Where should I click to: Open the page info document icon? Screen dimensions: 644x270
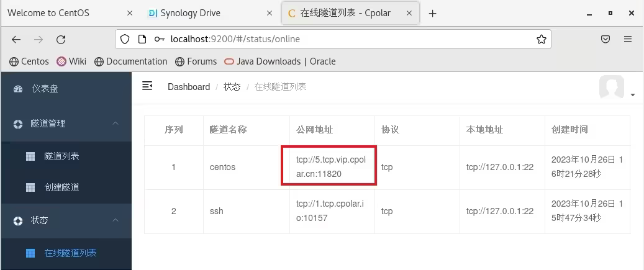[x=142, y=39]
